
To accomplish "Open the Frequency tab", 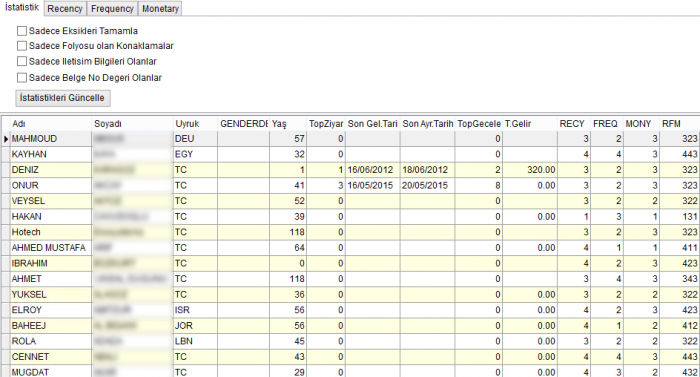I will coord(112,9).
